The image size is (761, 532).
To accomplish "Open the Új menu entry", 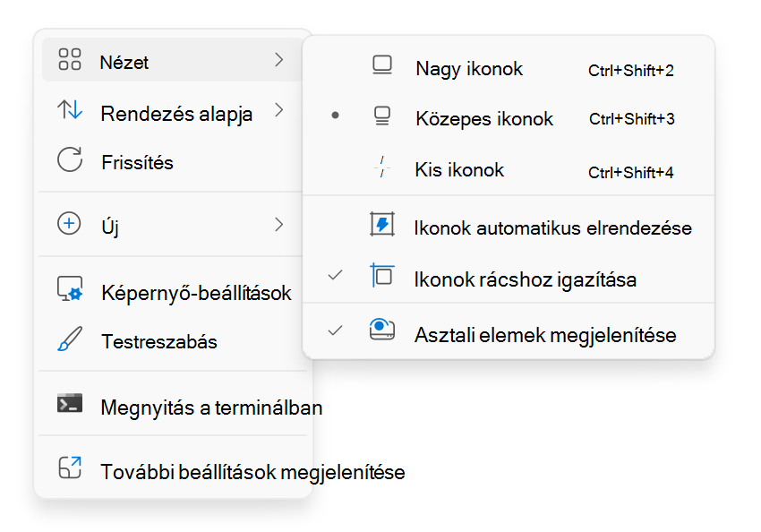I will tap(172, 224).
